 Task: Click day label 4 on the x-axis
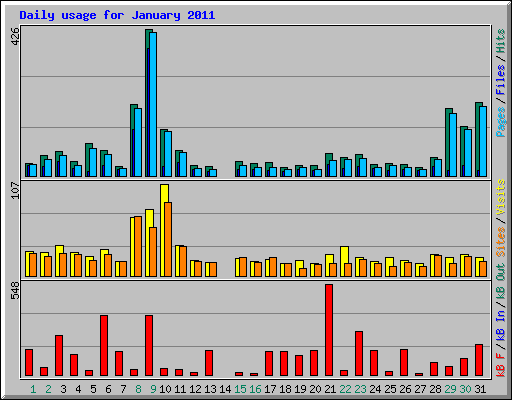pos(78,389)
